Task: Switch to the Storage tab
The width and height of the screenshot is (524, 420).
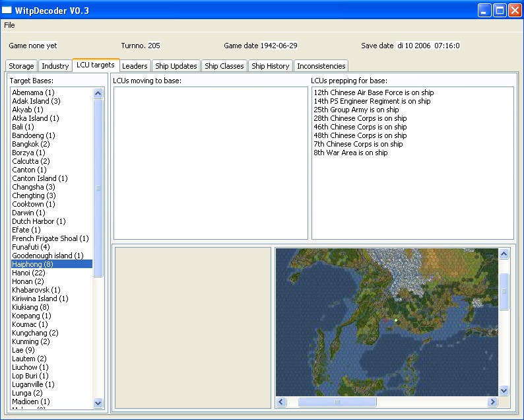Action: tap(21, 66)
